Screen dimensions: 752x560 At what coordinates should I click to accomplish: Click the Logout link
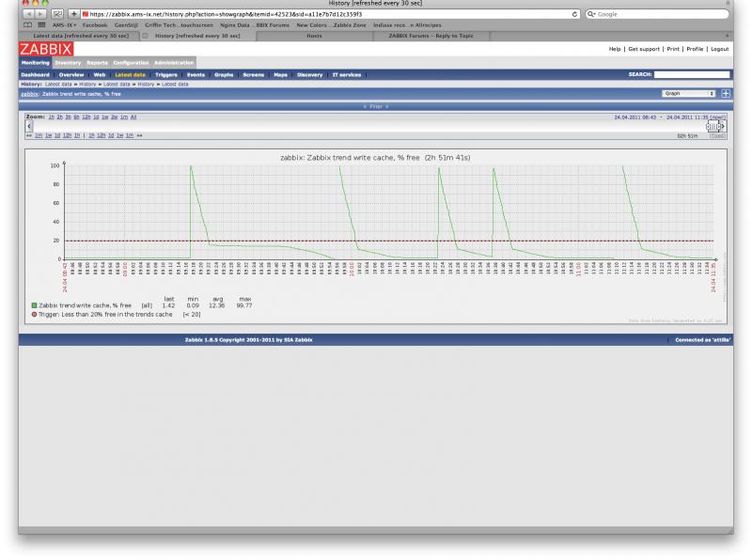point(719,48)
